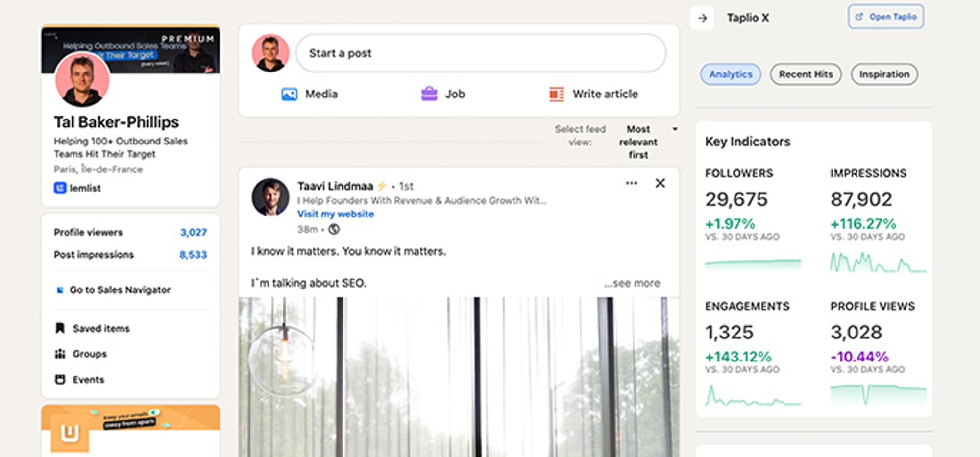This screenshot has height=457, width=980.
Task: Go to Sales Navigator link
Action: [120, 290]
